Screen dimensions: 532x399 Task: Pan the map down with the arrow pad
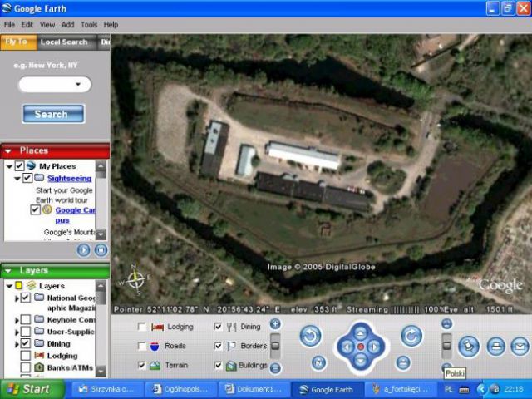coord(361,360)
